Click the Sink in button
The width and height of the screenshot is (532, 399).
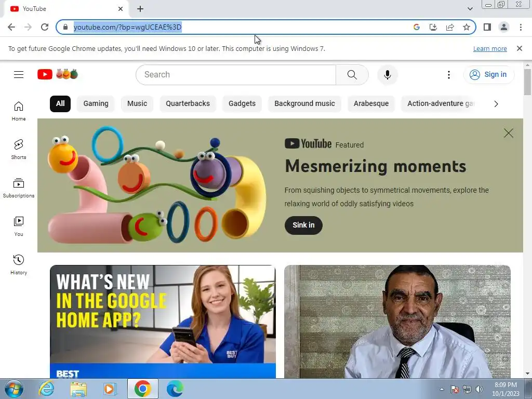(303, 225)
